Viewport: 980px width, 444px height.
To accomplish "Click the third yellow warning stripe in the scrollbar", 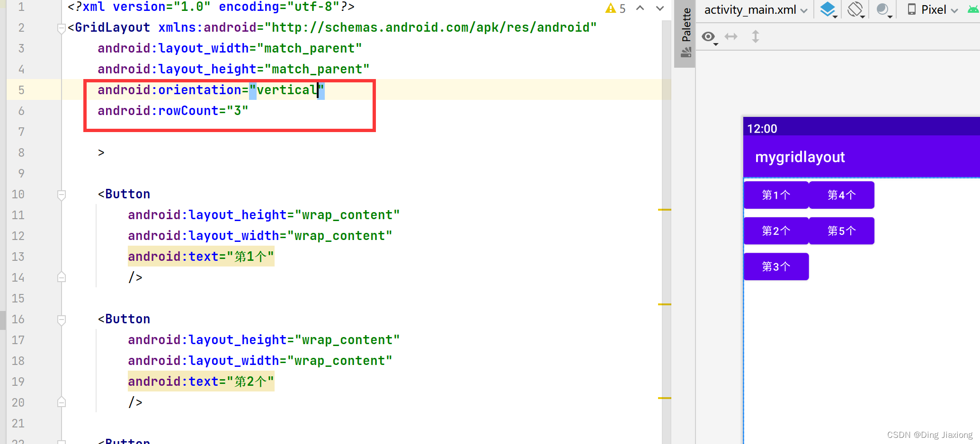I will pos(664,398).
